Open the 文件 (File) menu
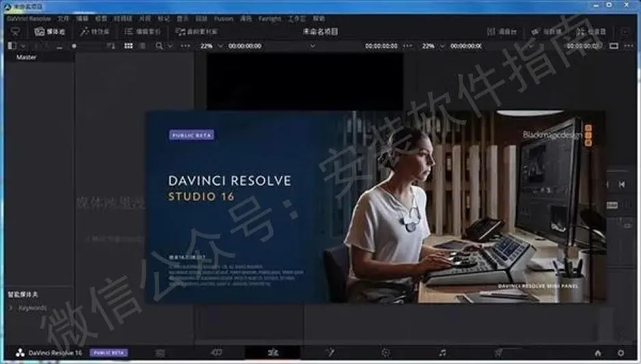This screenshot has width=641, height=364. pyautogui.click(x=64, y=18)
